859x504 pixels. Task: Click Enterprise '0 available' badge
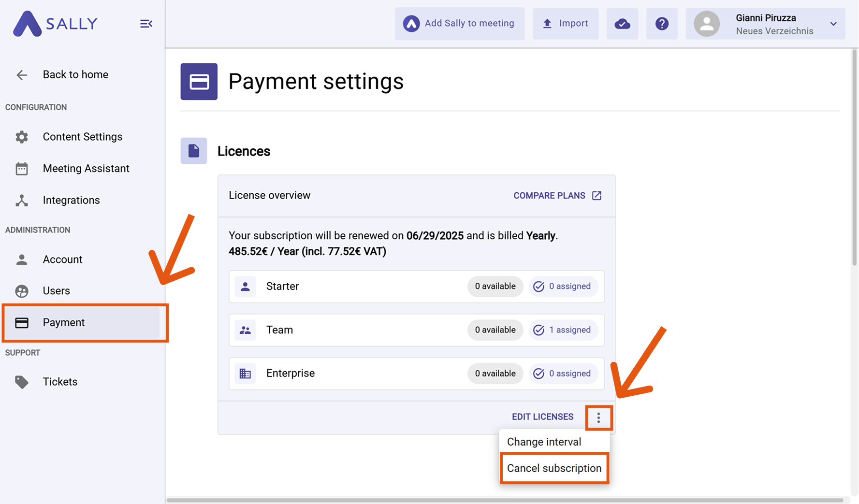495,374
